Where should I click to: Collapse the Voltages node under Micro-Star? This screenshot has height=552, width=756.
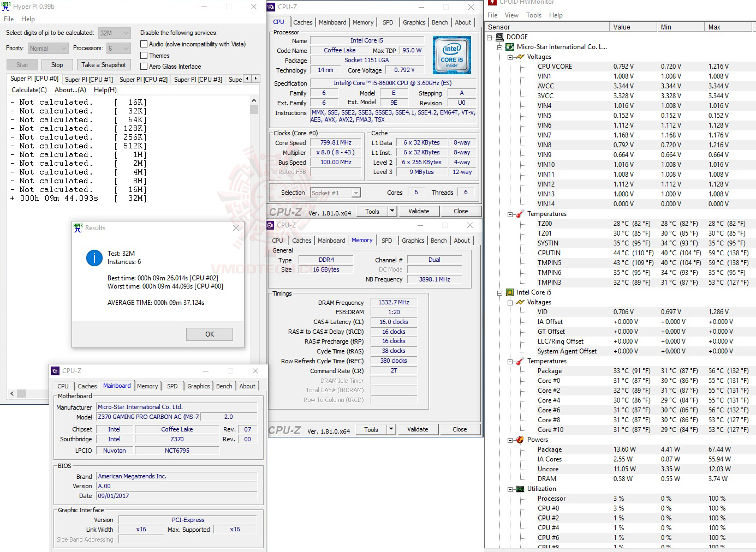coord(510,57)
